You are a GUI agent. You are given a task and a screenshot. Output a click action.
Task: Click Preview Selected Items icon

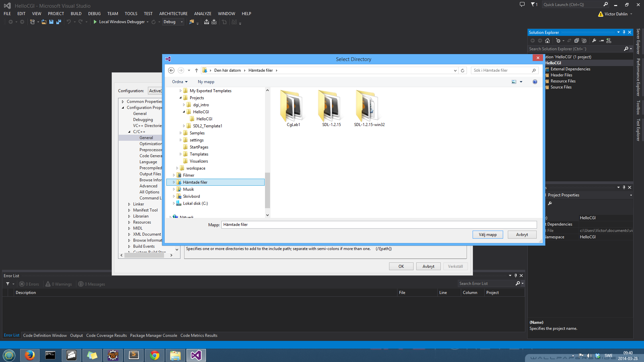pos(602,41)
